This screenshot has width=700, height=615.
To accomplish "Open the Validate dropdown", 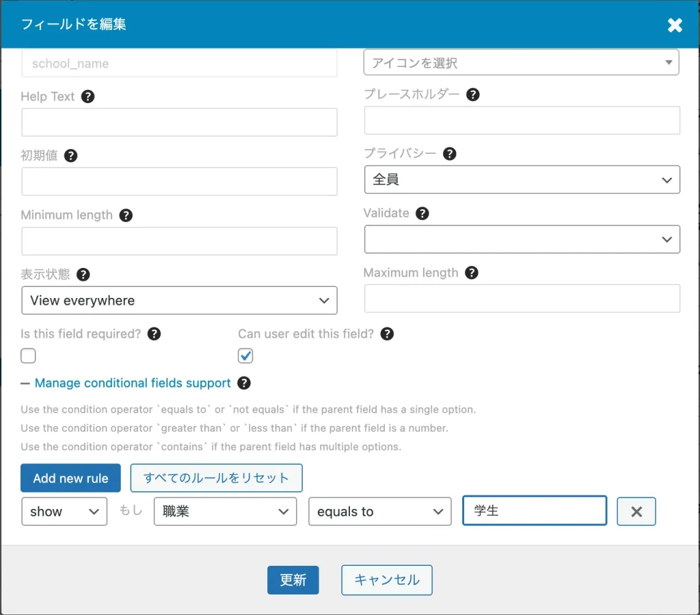I will pos(522,239).
